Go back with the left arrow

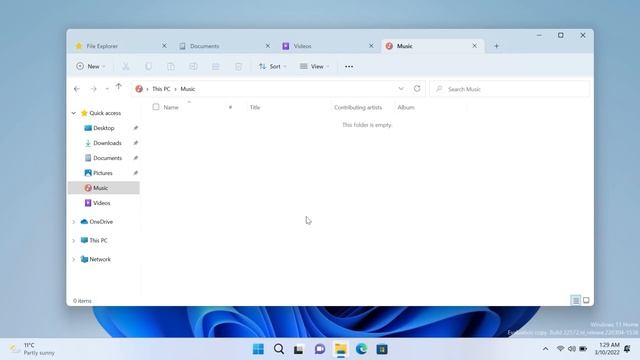77,89
